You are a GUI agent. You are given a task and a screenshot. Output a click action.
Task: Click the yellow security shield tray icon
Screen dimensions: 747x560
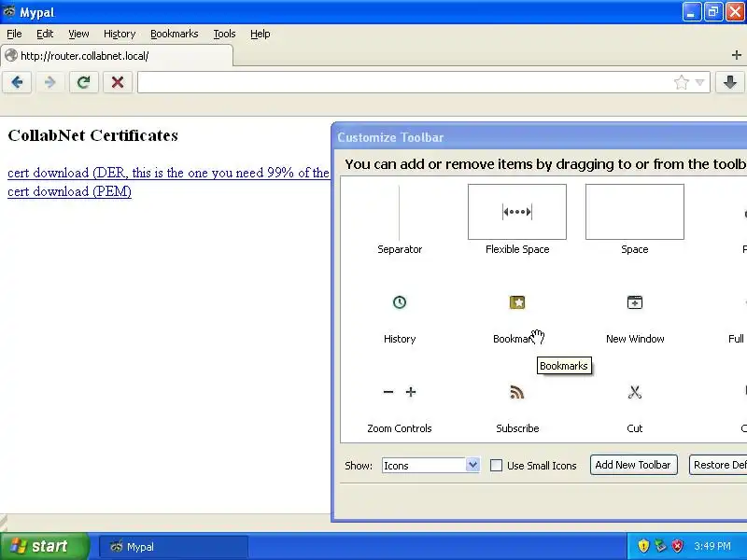pos(643,546)
